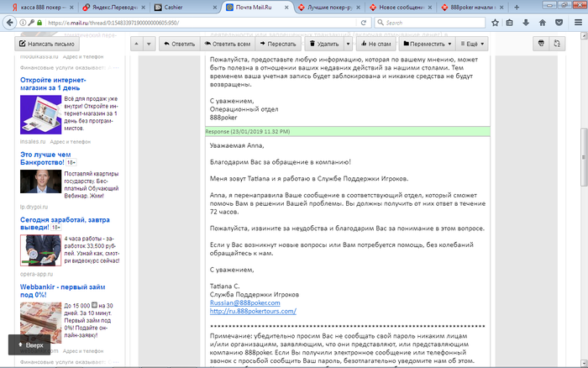Open ad Это лучше чем Банкротство!
588x368 pixels.
coord(45,158)
